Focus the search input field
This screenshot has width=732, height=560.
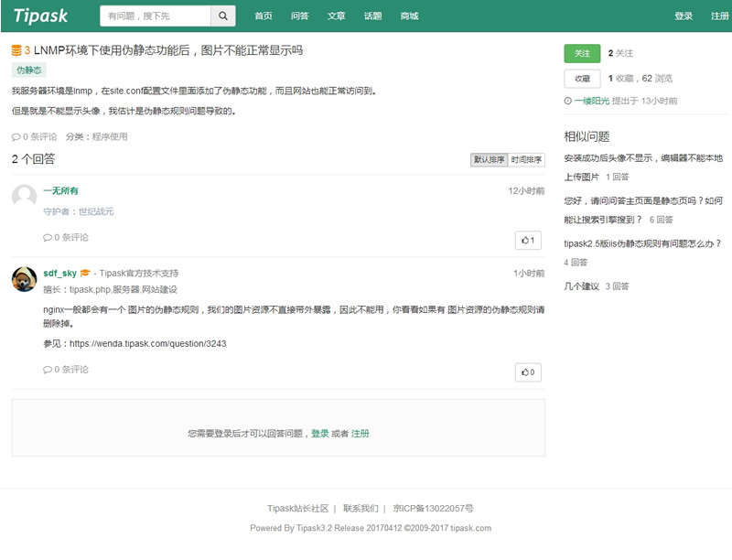(x=156, y=16)
